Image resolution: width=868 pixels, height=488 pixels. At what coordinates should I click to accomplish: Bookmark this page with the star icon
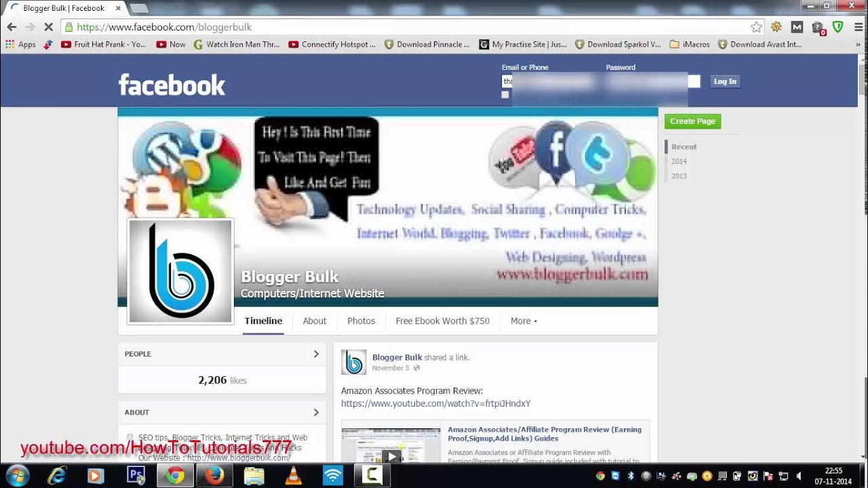(756, 27)
